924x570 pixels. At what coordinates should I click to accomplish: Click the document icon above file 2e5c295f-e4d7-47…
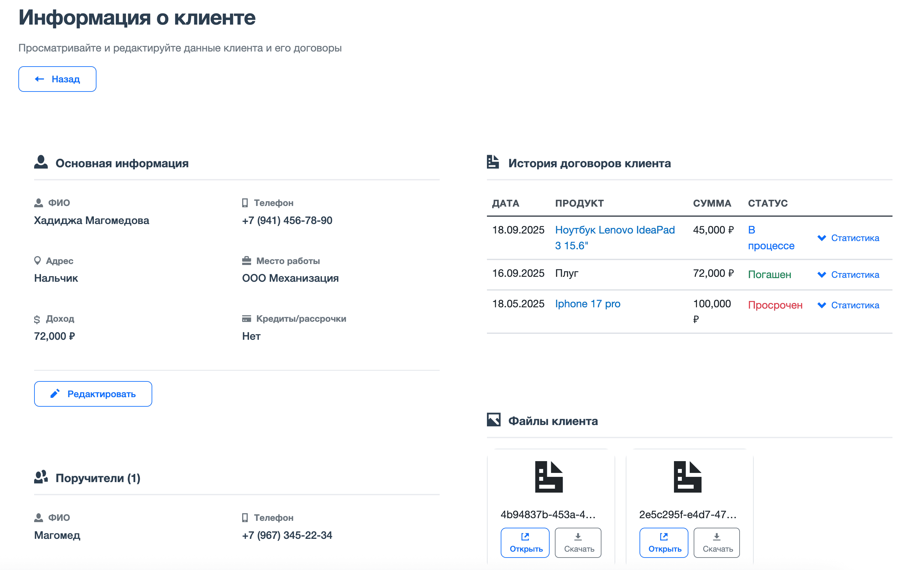[687, 477]
